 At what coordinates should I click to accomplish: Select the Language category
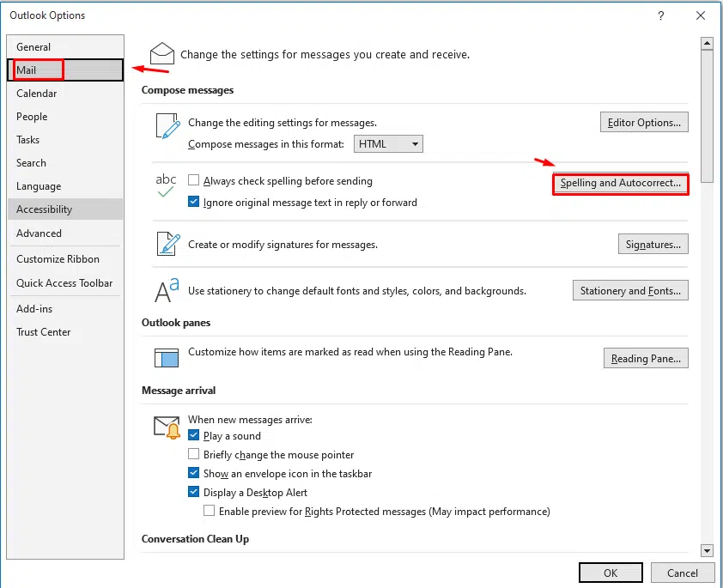tap(65, 186)
